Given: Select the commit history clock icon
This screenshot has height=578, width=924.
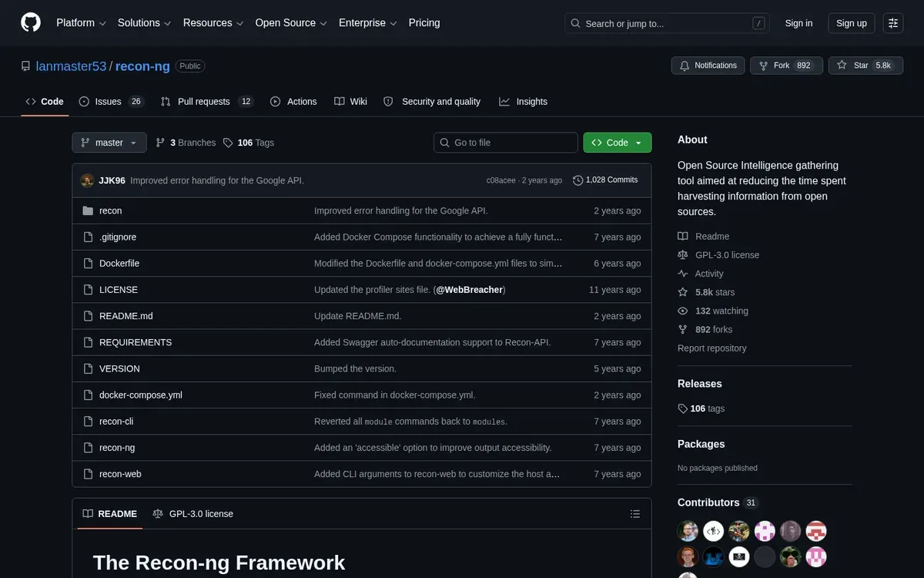Looking at the screenshot, I should click(x=578, y=180).
